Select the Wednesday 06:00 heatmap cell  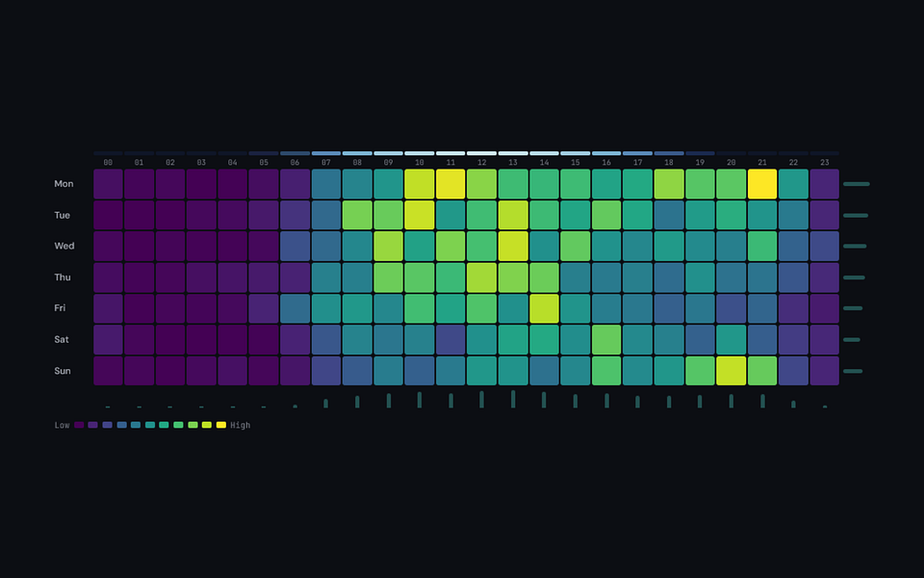pos(295,246)
